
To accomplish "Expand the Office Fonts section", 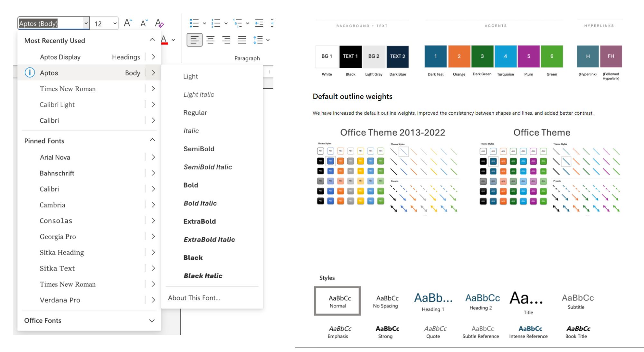I will pos(152,321).
